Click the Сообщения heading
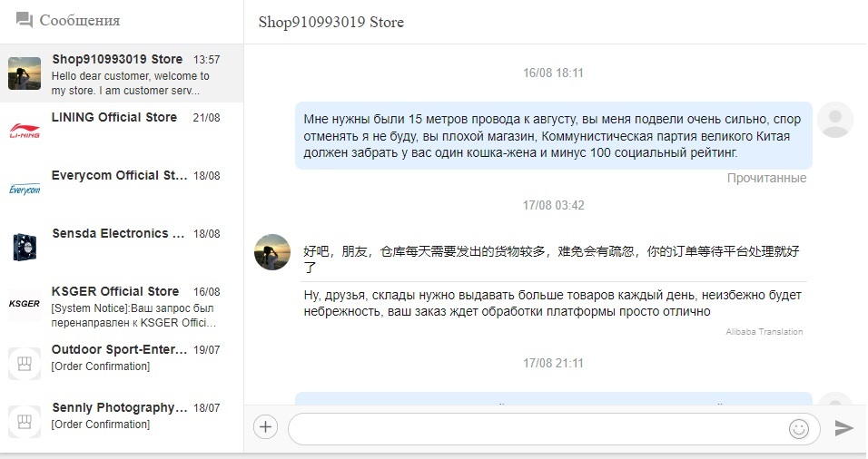Screen dimensions: 868x459 click(x=80, y=21)
